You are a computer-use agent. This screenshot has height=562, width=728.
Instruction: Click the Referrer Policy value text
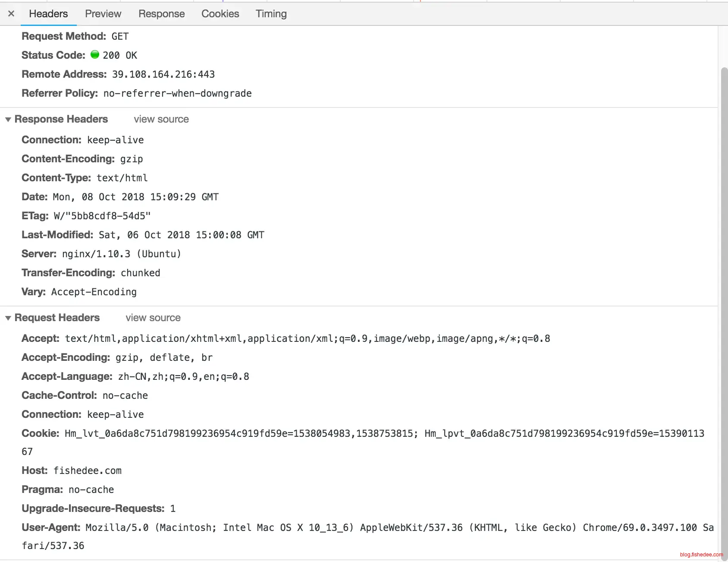tap(177, 93)
